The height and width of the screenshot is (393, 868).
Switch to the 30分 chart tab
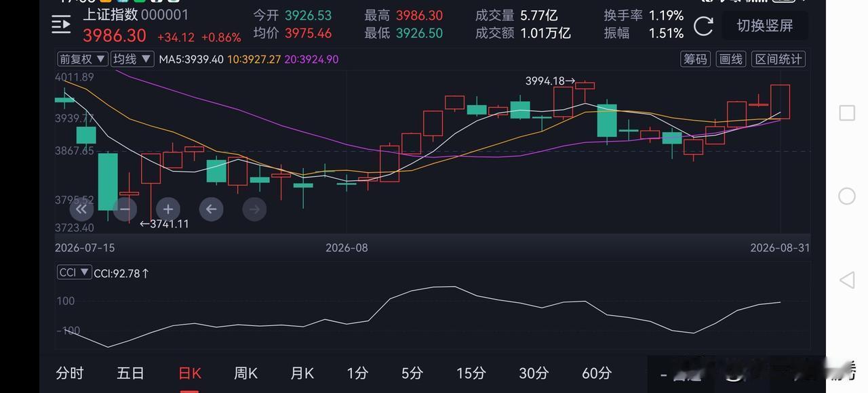click(534, 373)
